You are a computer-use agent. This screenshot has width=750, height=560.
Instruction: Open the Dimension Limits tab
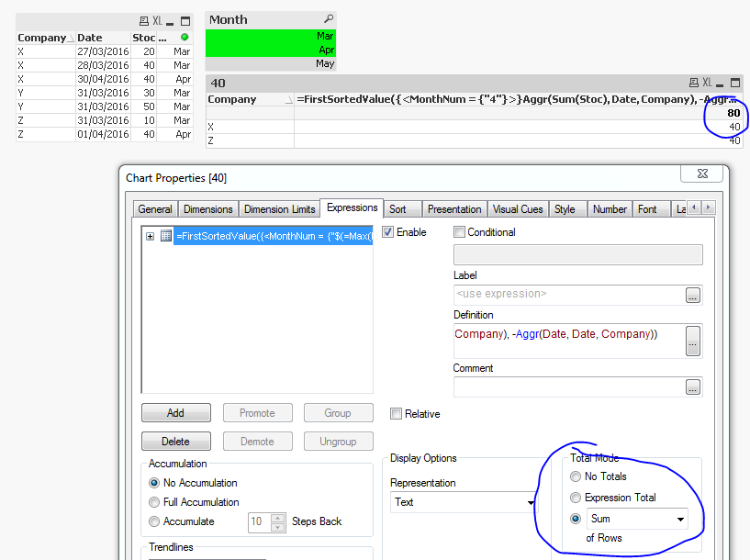[x=279, y=209]
